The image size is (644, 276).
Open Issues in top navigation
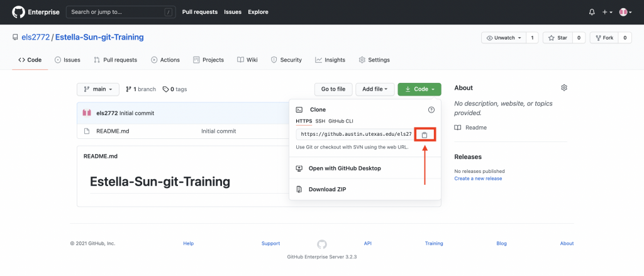[x=233, y=12]
